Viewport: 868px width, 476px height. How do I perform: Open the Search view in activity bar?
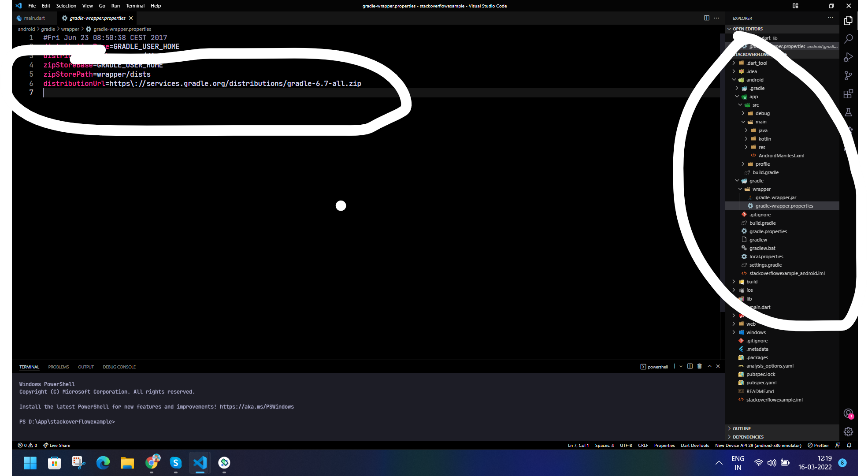pyautogui.click(x=848, y=39)
